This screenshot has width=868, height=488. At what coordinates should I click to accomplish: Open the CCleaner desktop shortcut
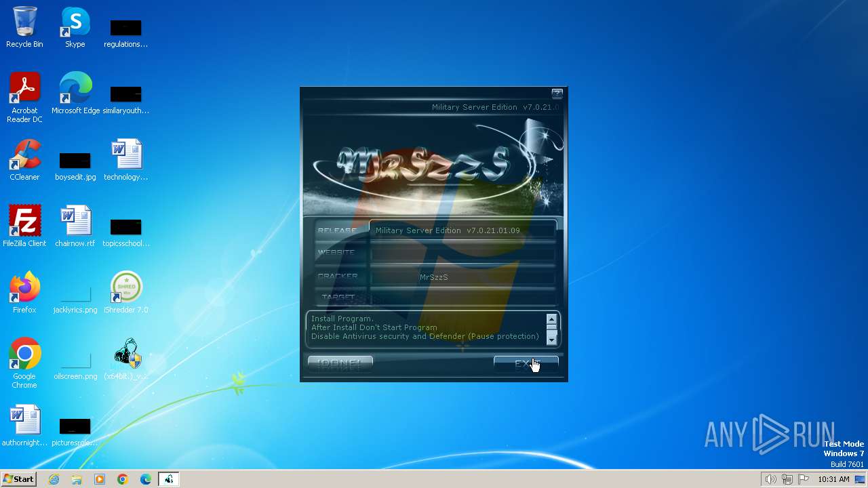pos(24,160)
